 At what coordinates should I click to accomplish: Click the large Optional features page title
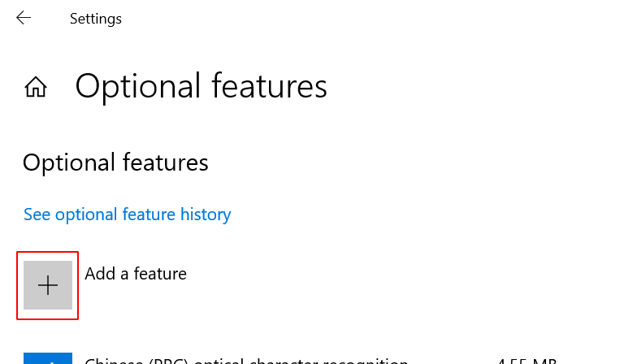click(202, 86)
